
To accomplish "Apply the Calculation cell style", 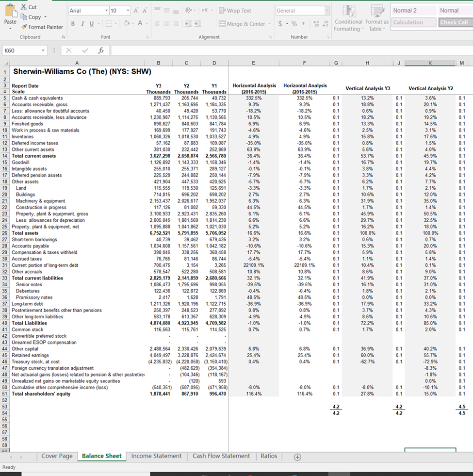I will point(414,22).
